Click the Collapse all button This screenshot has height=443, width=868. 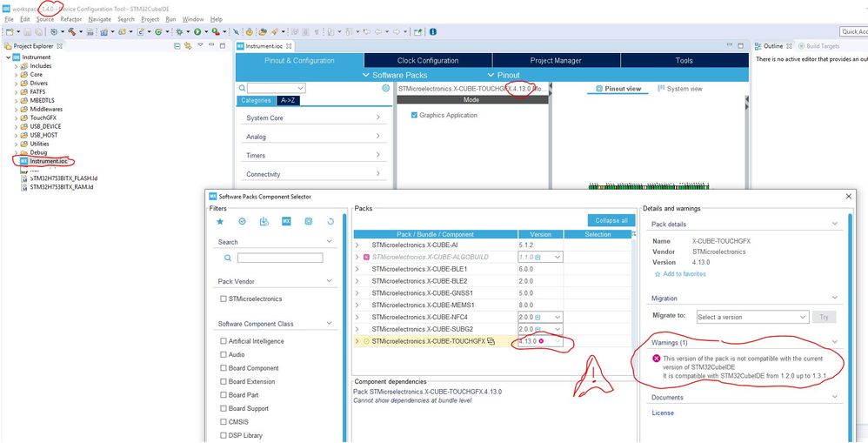click(611, 220)
